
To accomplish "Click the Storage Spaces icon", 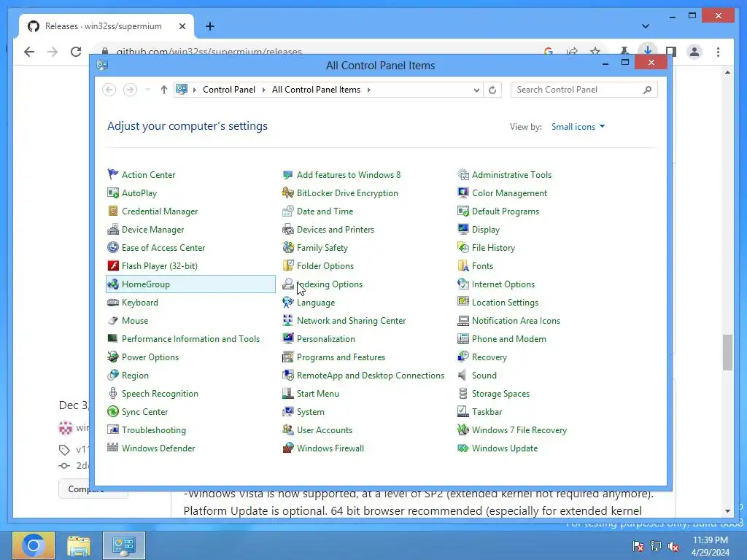I will tap(463, 393).
